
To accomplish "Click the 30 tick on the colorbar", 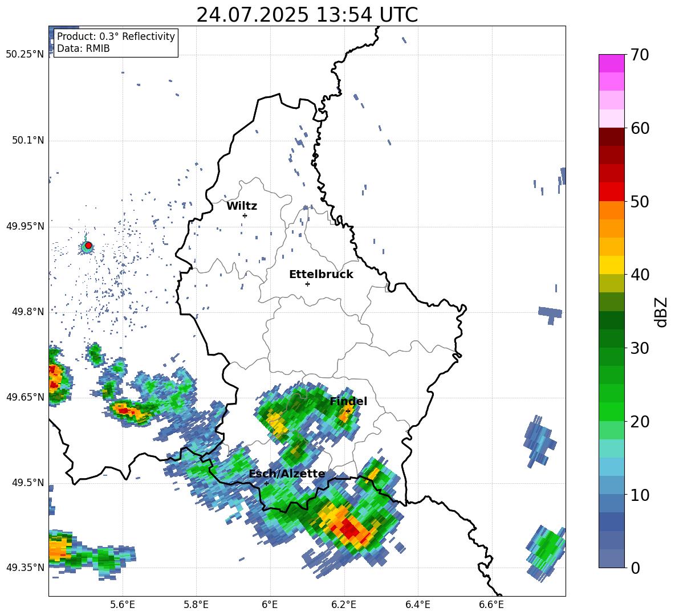I will (x=640, y=348).
